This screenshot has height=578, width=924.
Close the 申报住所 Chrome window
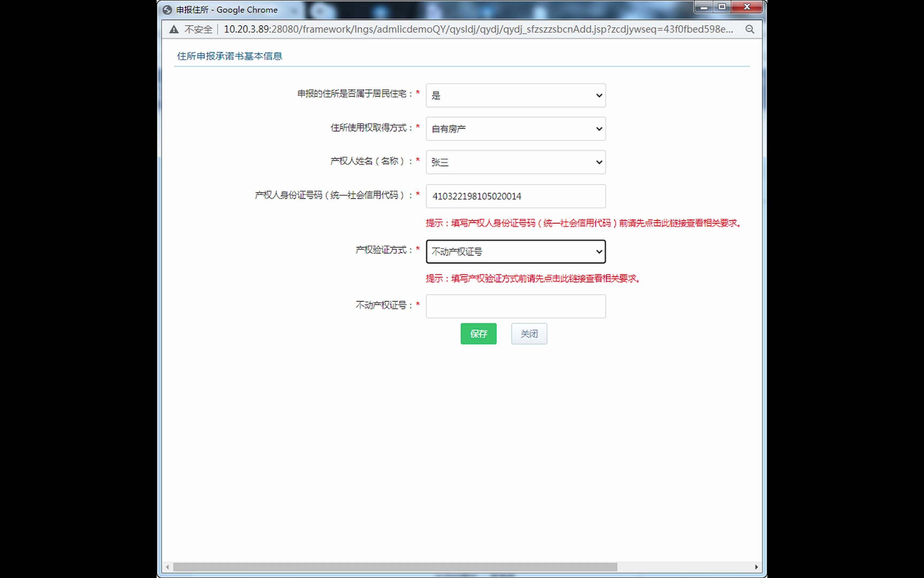tap(747, 7)
